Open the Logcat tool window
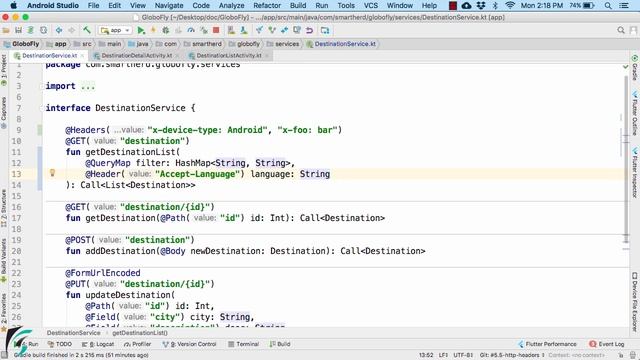The width and height of the screenshot is (640, 360). (98, 344)
